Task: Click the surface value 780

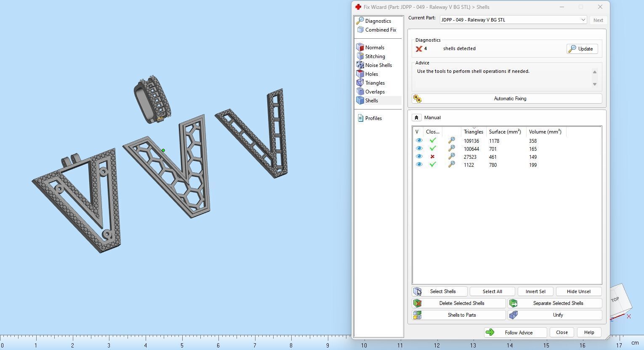Action: tap(493, 165)
